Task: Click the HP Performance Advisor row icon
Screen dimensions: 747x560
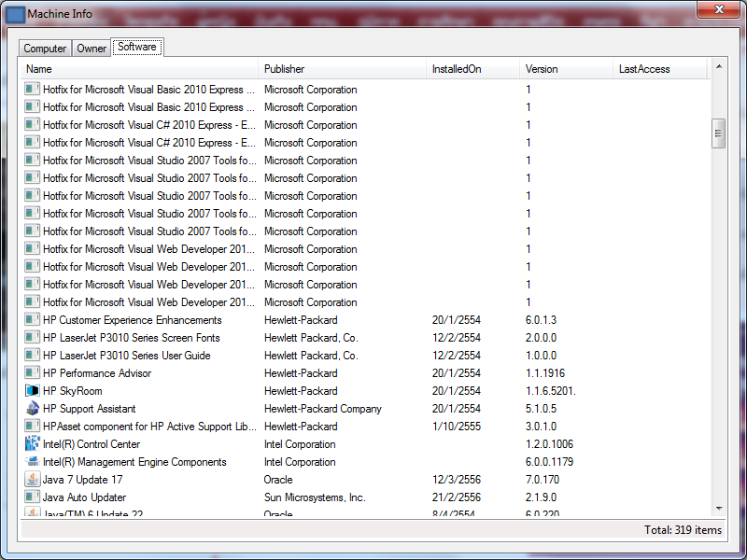Action: (32, 372)
